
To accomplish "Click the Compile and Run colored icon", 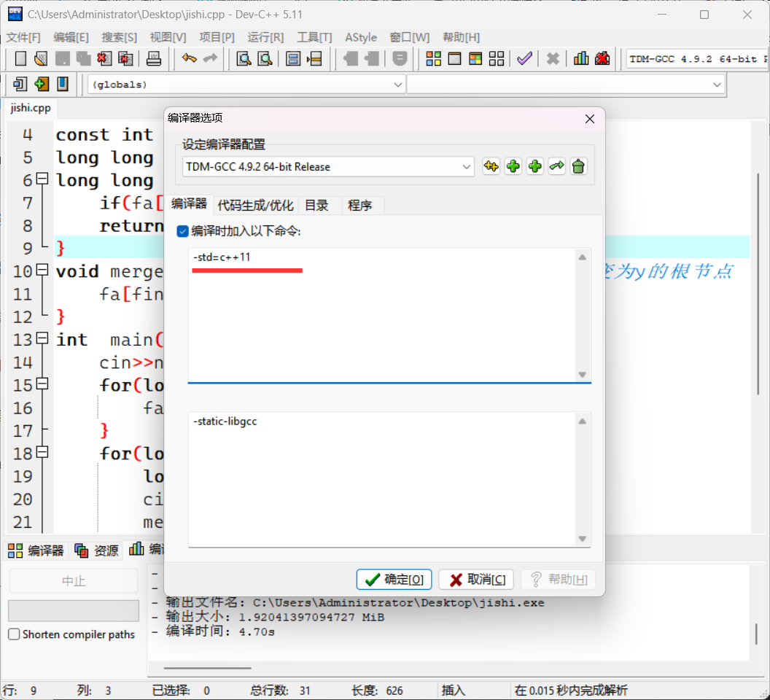I will point(475,59).
